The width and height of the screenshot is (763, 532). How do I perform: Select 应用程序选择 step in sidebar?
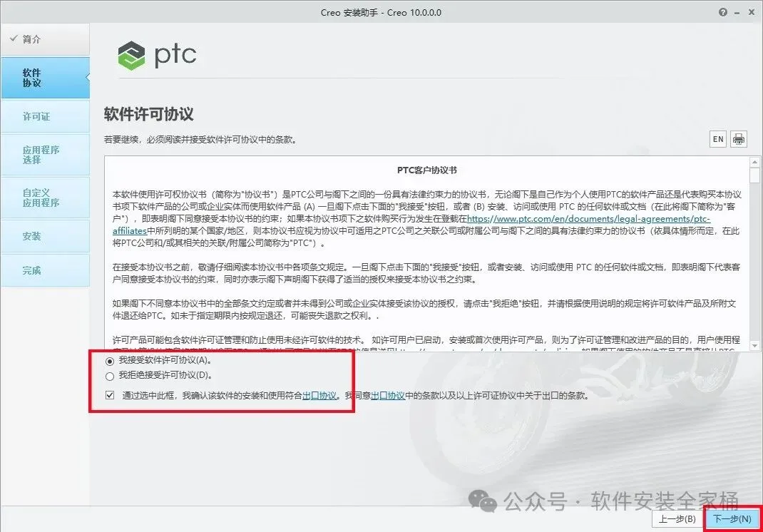[x=45, y=155]
